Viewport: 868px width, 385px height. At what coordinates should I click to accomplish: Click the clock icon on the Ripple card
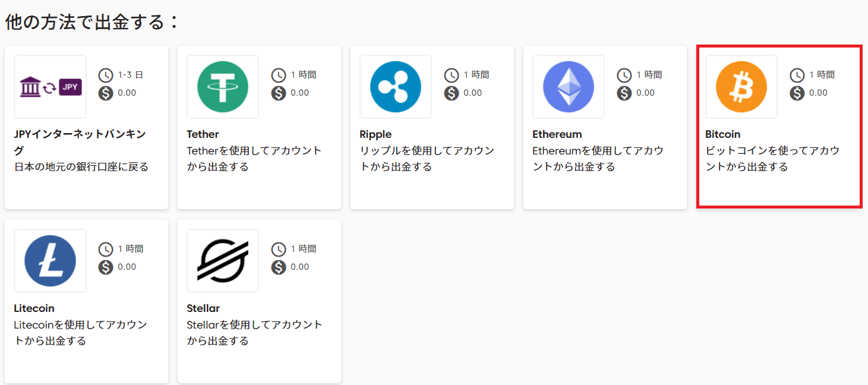pos(452,75)
